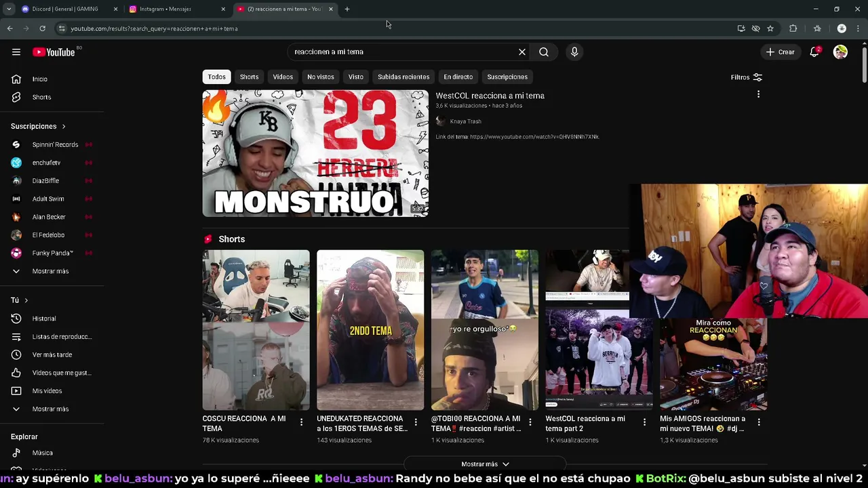Open options for TOBI00 REACCIONA short
Viewport: 868px width, 488px height.
coord(530,422)
